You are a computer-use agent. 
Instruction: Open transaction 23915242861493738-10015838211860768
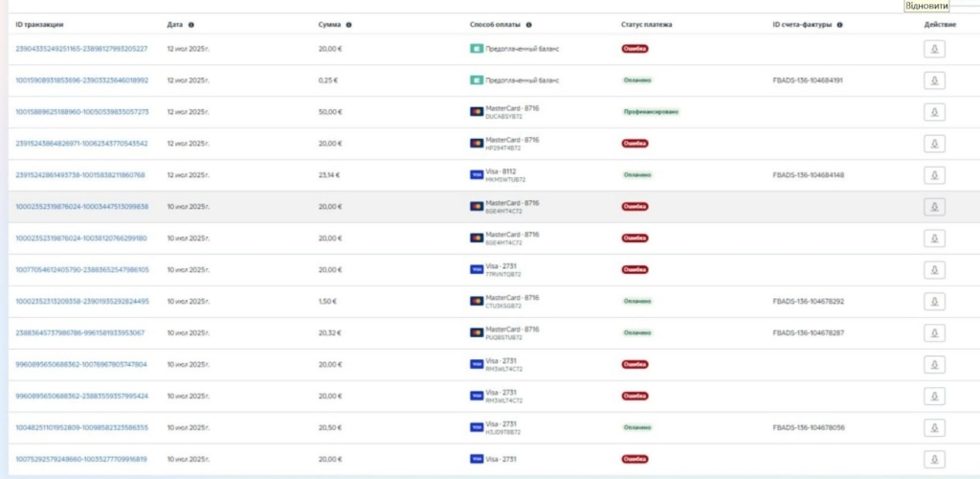point(80,175)
